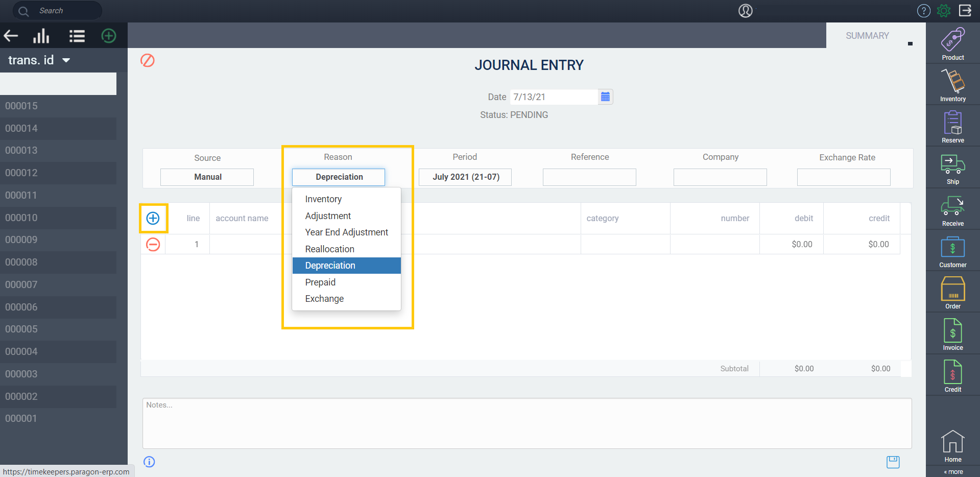Click the Date input field
The image size is (980, 477).
[x=554, y=97]
